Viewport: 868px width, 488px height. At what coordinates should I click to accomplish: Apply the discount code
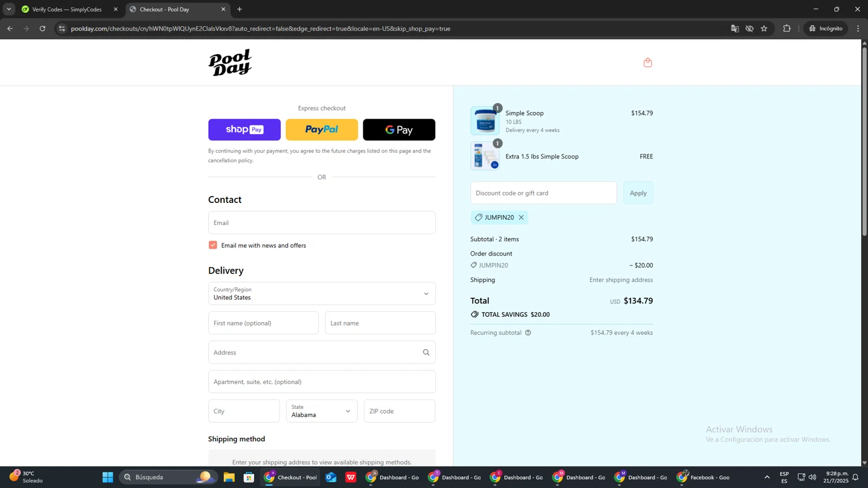point(638,193)
